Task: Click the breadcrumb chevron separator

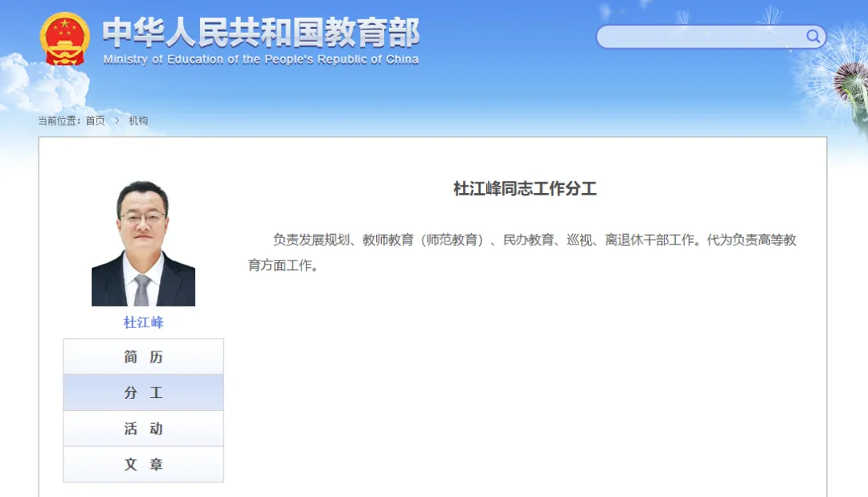Action: pyautogui.click(x=117, y=121)
